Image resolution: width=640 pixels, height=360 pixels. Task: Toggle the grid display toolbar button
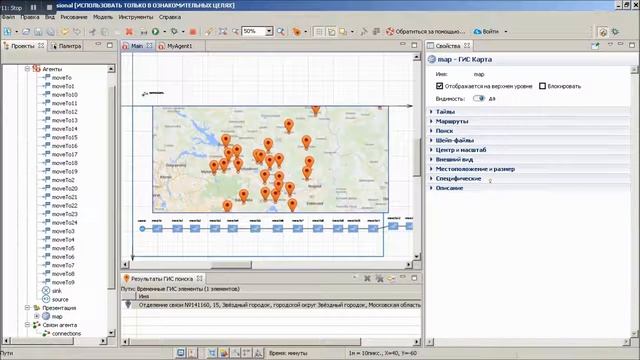[x=319, y=31]
